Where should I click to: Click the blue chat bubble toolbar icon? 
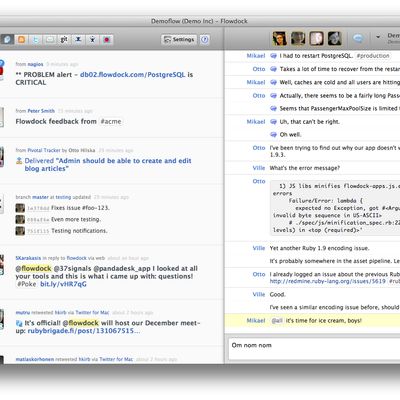358,39
